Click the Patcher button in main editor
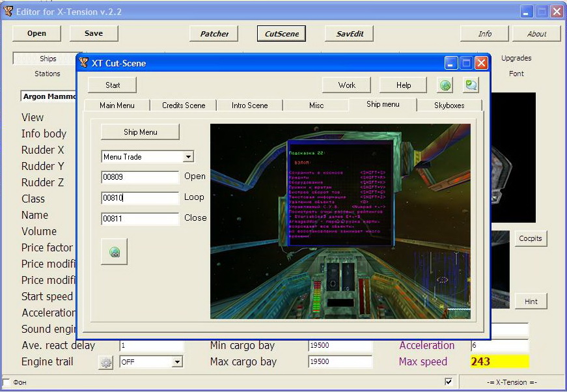567x392 pixels. 214,34
